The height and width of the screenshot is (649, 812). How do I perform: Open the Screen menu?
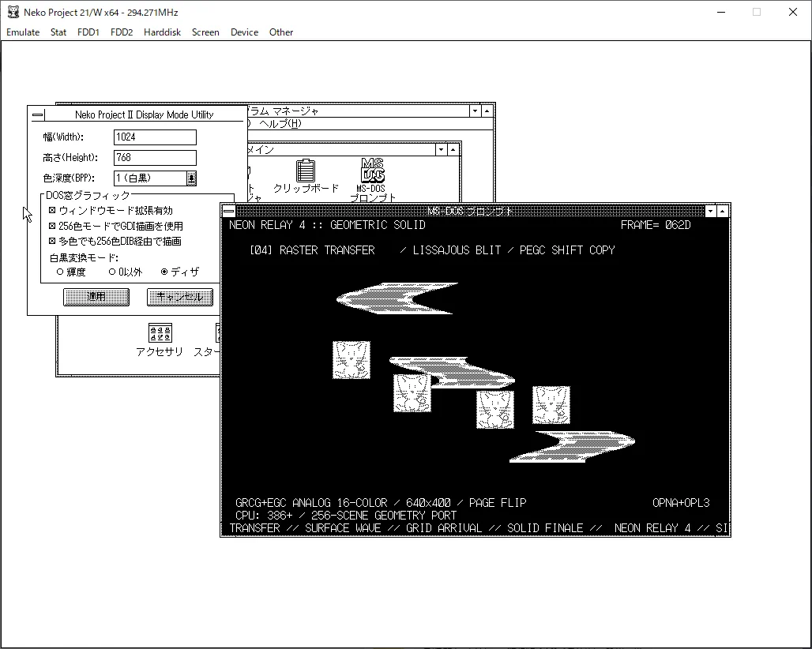click(205, 32)
